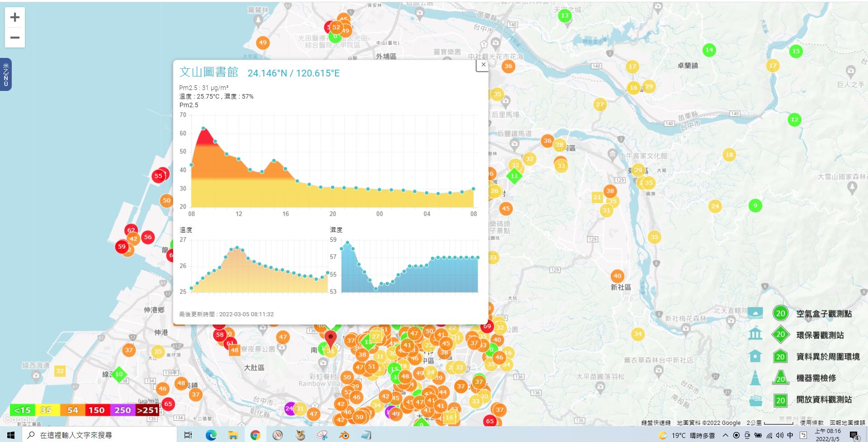Image resolution: width=868 pixels, height=442 pixels.
Task: Click the PM2.5 chart peak data point
Action: (x=204, y=128)
